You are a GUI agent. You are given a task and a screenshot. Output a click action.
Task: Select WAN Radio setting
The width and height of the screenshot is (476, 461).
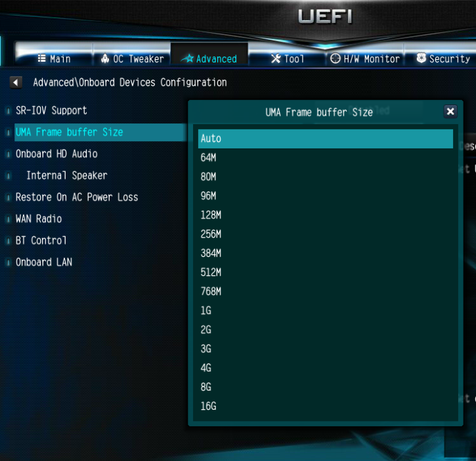[x=39, y=219]
